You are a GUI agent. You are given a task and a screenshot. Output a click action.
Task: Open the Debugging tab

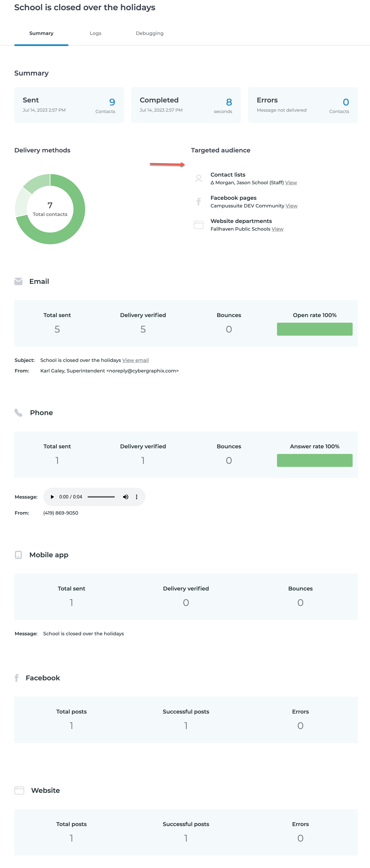click(149, 33)
